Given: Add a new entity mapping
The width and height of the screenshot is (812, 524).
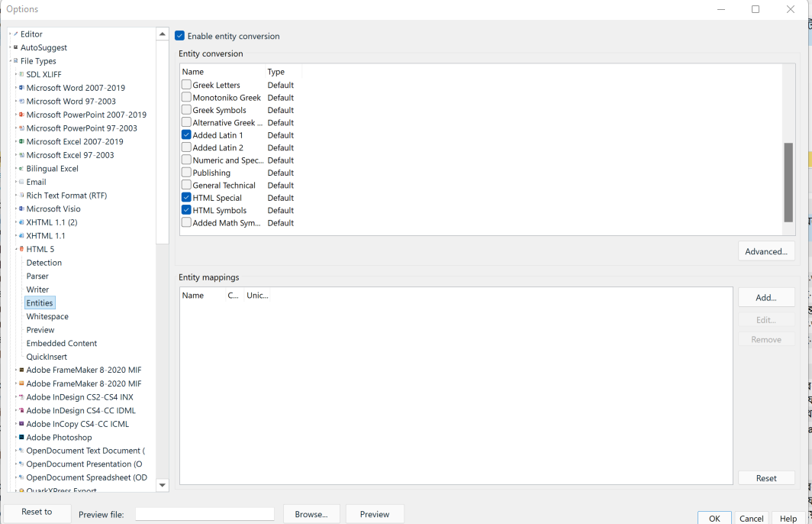Looking at the screenshot, I should coord(766,297).
